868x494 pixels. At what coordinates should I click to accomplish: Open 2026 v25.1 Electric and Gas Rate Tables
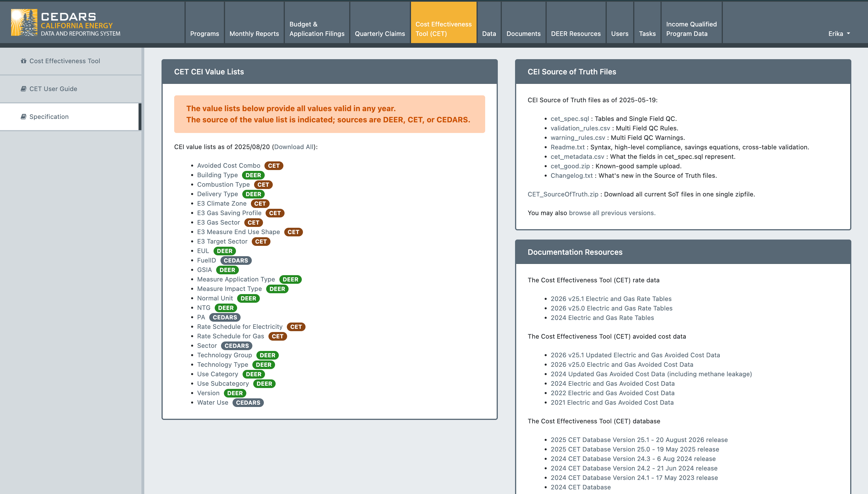click(611, 299)
